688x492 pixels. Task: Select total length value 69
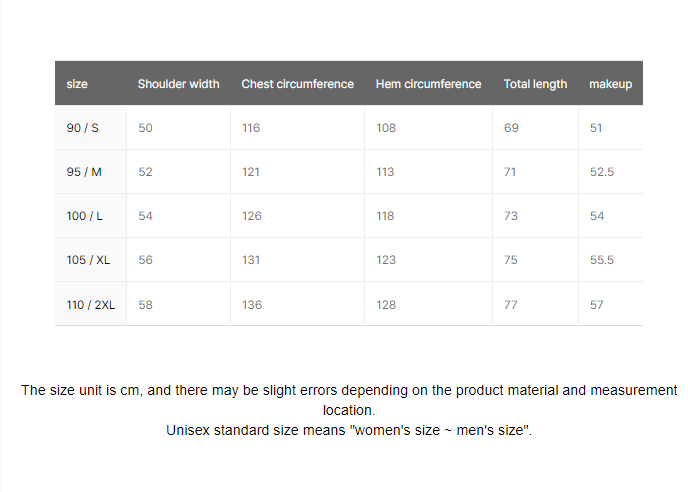coord(511,128)
